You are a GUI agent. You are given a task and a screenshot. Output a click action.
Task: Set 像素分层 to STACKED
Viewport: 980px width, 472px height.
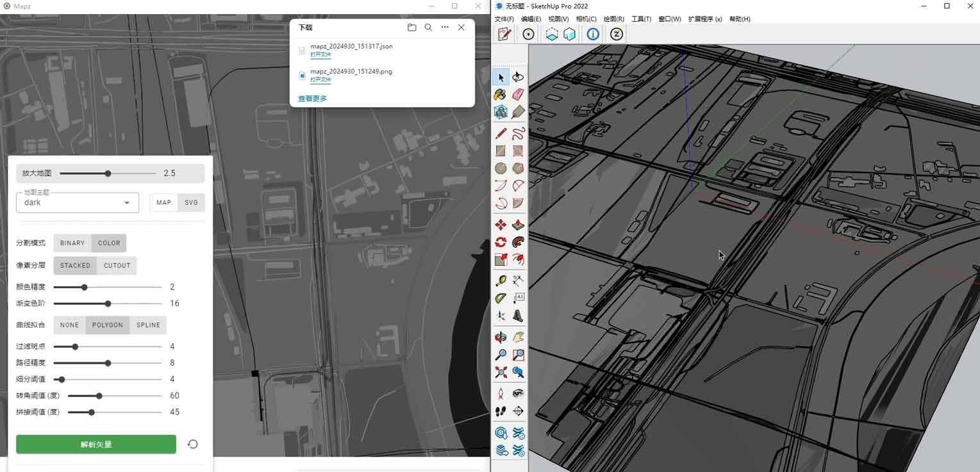pos(75,266)
